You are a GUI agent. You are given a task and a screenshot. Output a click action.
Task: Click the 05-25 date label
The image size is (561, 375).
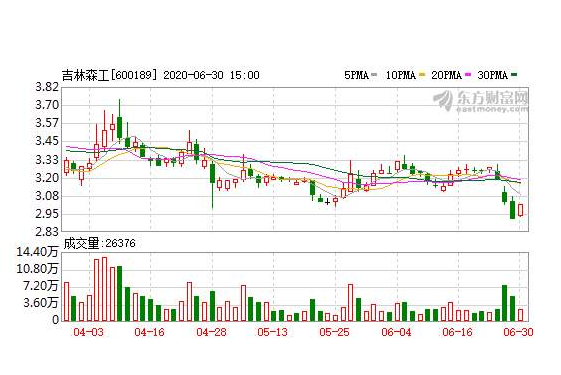[335, 332]
